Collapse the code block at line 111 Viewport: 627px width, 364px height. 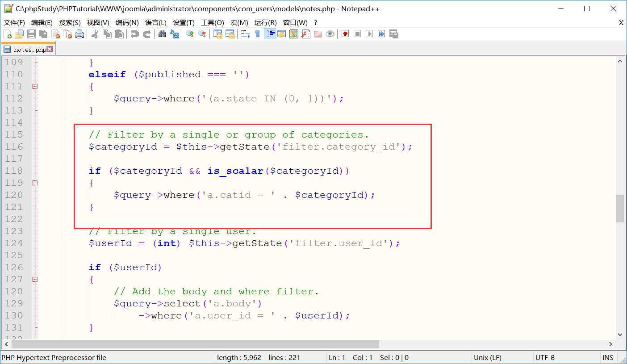tap(35, 86)
